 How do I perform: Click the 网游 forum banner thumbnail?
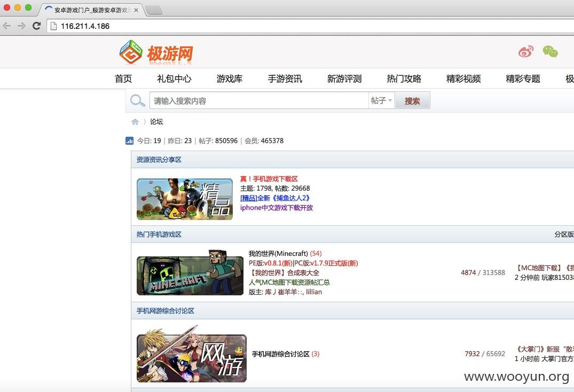192,354
